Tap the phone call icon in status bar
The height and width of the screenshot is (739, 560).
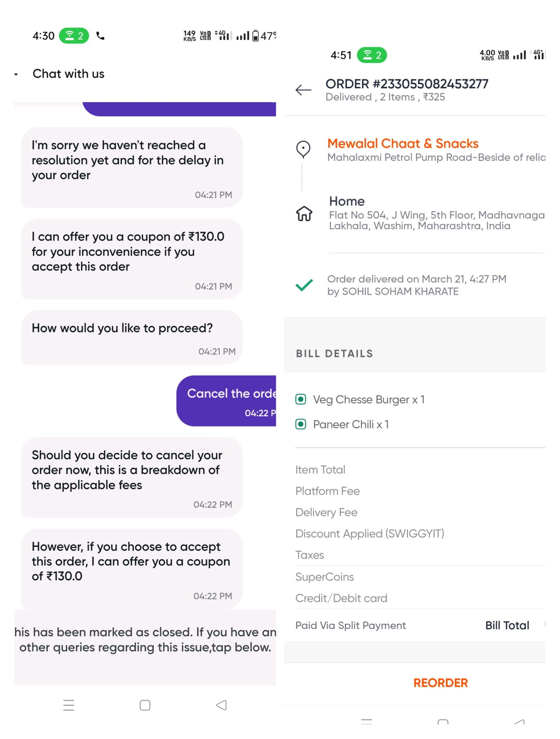coord(101,36)
